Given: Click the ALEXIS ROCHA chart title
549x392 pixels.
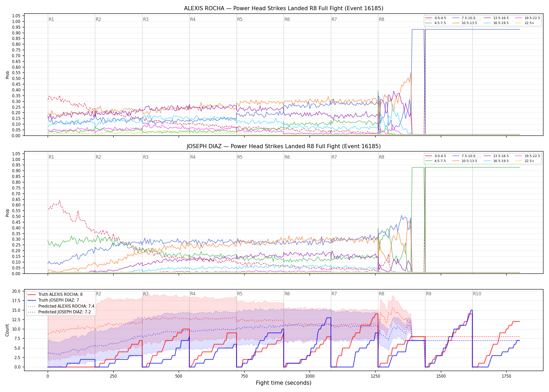Looking at the screenshot, I should point(284,8).
